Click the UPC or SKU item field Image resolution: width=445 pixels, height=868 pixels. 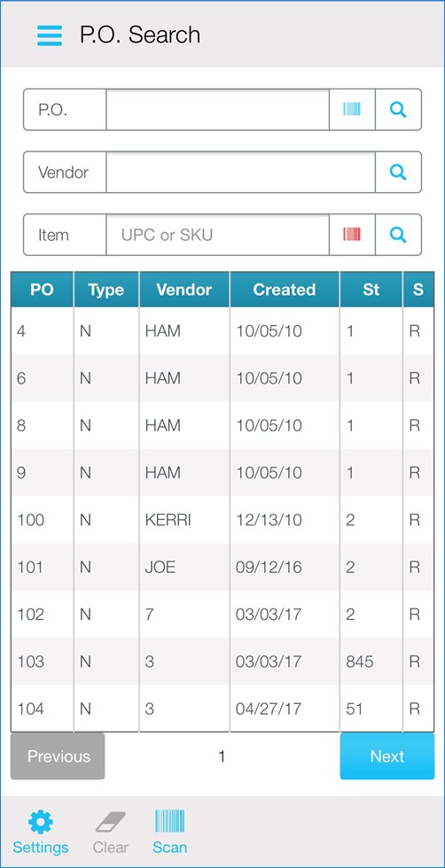point(218,235)
